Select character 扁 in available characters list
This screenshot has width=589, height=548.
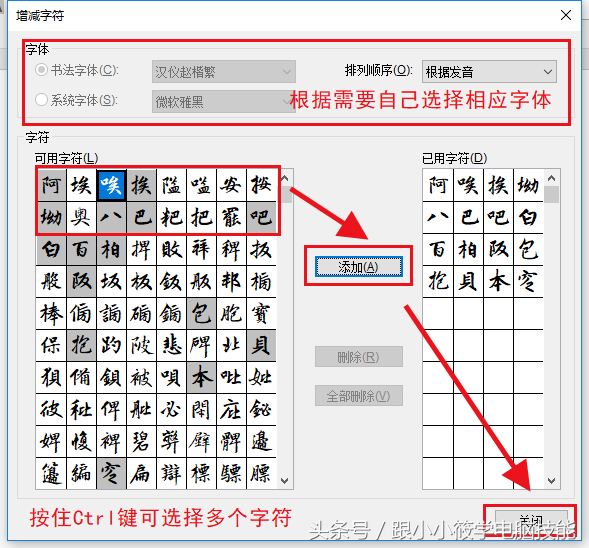point(142,473)
